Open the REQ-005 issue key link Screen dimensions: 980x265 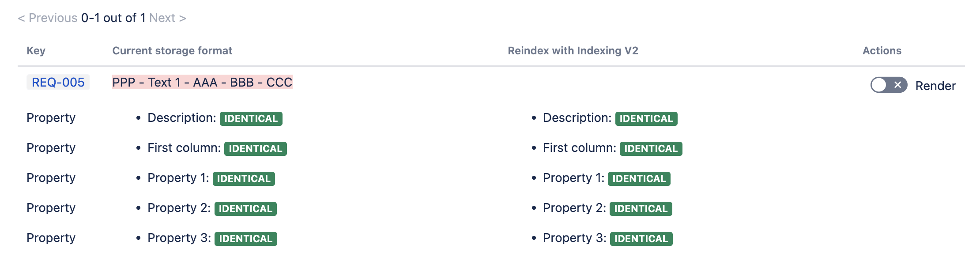tap(58, 82)
